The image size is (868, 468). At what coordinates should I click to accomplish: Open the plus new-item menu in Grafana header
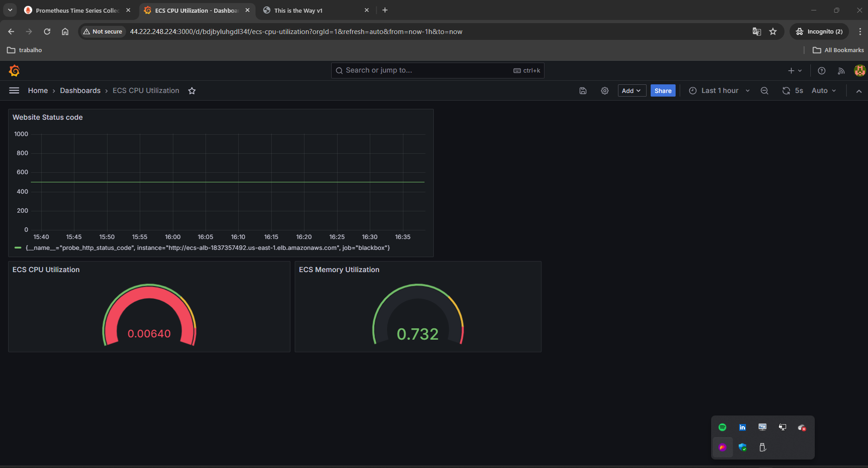coord(795,71)
